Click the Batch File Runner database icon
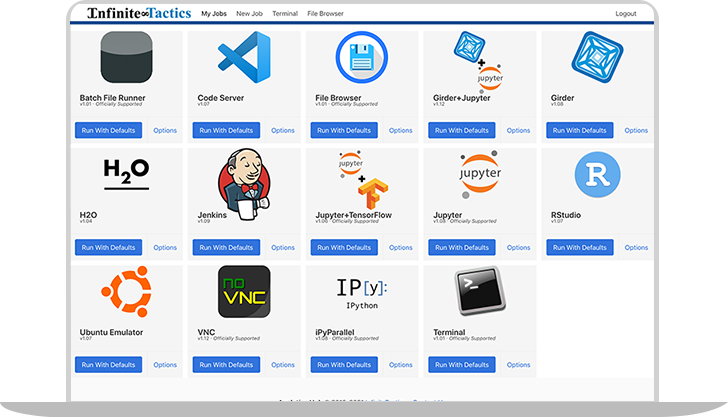Viewport: 728px width, 417px height. 126,57
